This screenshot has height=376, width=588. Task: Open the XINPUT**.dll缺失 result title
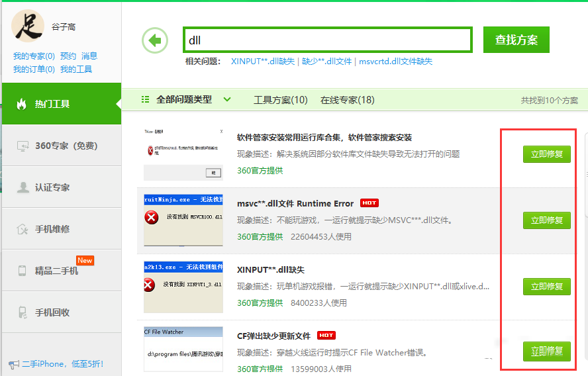[x=271, y=270]
